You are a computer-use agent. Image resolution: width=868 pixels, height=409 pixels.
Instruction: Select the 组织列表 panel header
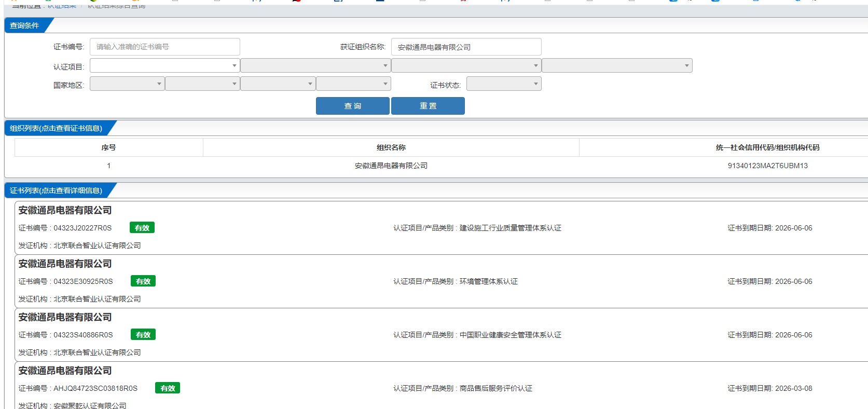56,128
